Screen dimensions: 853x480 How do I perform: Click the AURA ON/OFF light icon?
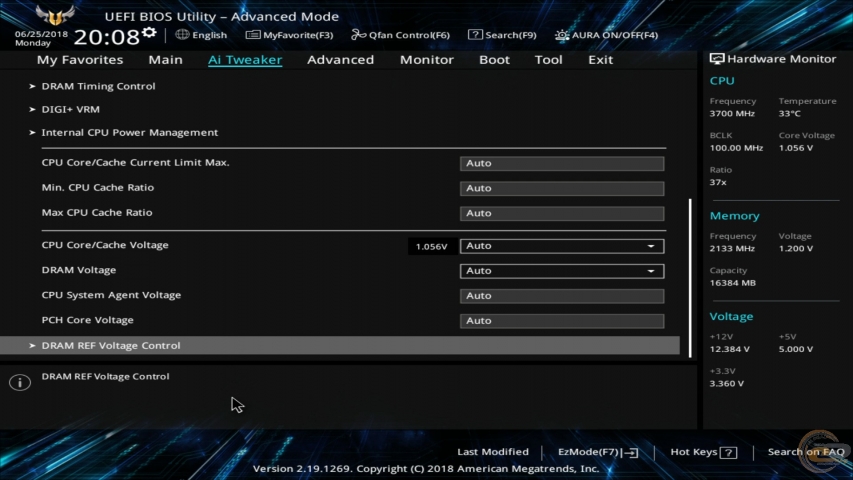pyautogui.click(x=562, y=35)
